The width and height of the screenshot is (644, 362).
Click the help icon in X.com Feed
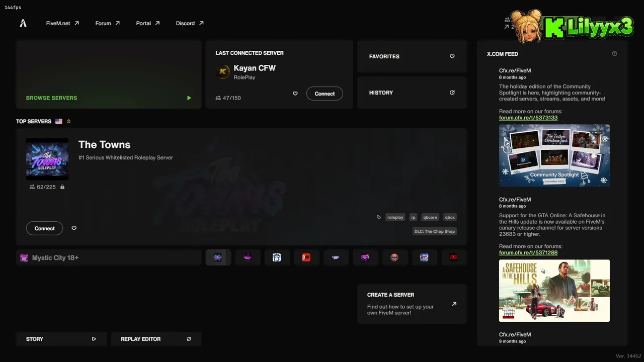click(x=614, y=54)
